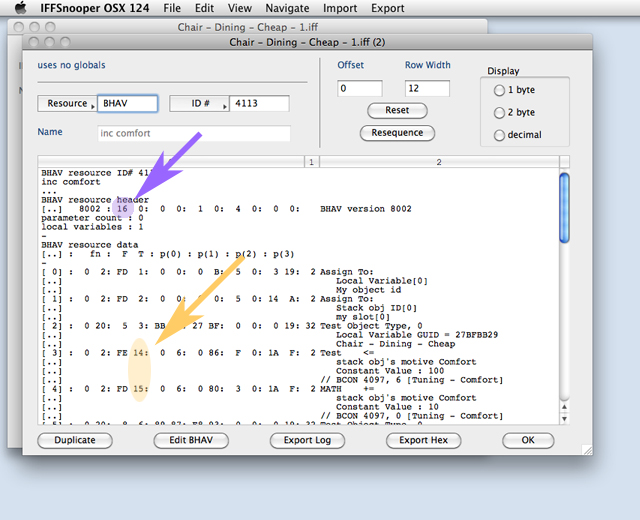Click the 'BHAV version 8002' text
This screenshot has height=520, width=640.
click(366, 209)
